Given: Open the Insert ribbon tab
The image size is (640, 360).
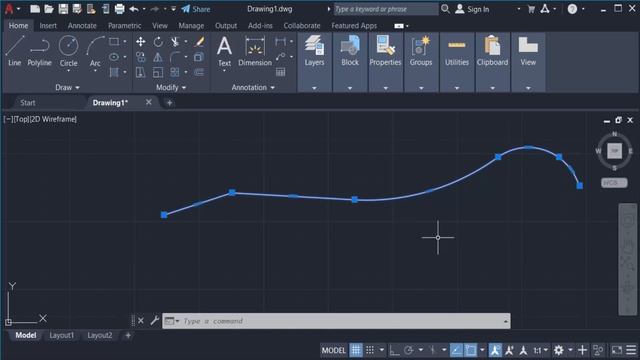Looking at the screenshot, I should [x=48, y=25].
